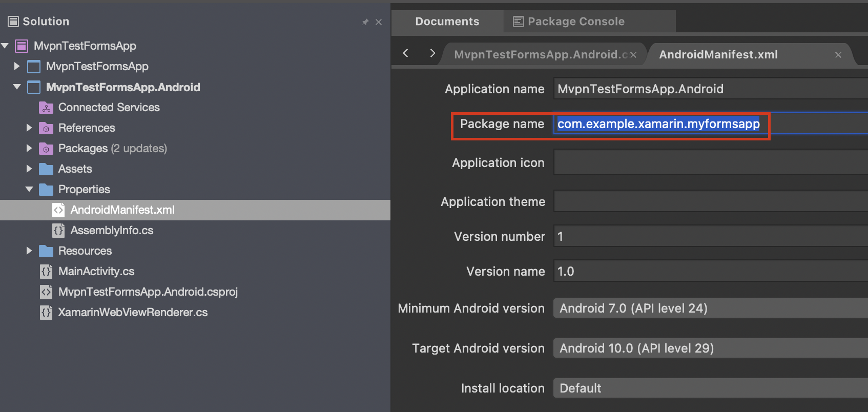Click the AndroidManifest.xml file icon in tree
The height and width of the screenshot is (412, 868).
[x=58, y=210]
